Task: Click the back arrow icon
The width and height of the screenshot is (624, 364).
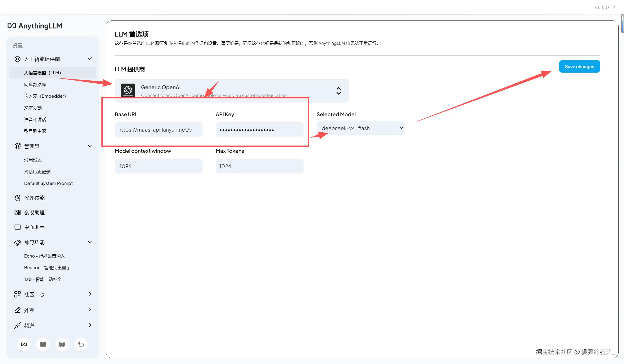Action: [81, 344]
